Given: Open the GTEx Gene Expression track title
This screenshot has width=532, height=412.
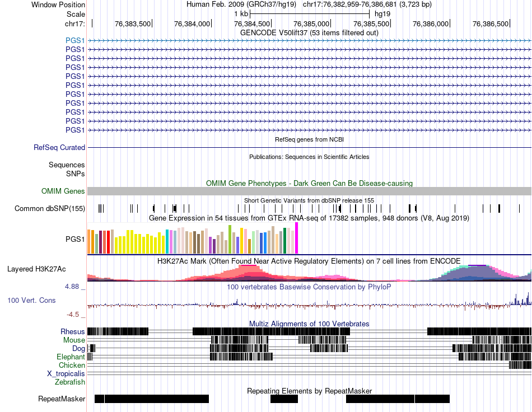Looking at the screenshot, I should click(309, 218).
